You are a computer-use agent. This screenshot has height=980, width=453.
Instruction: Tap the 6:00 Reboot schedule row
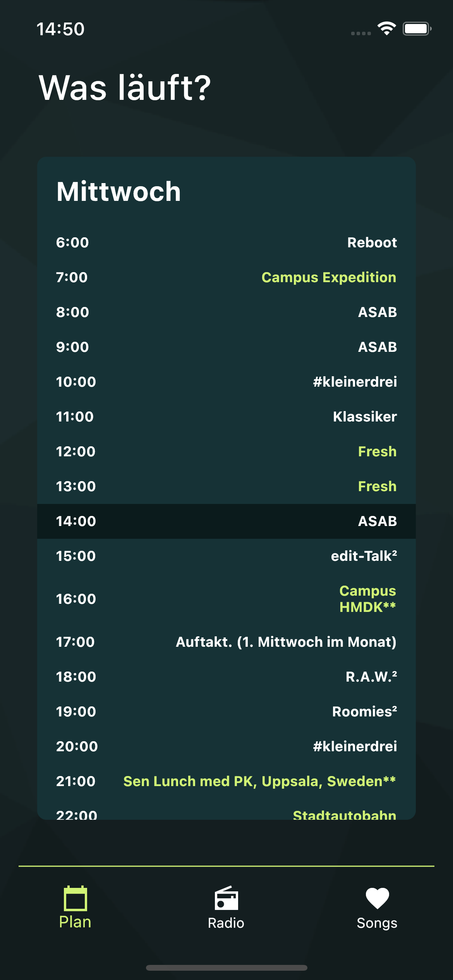coord(226,243)
